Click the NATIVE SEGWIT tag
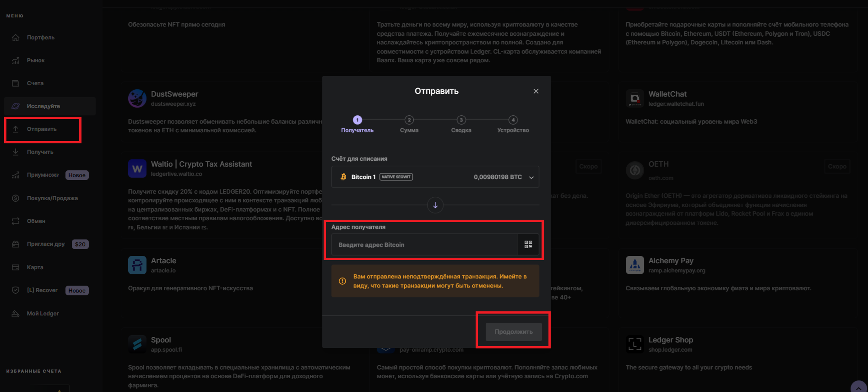Screen dimensions: 868x392 [396, 177]
